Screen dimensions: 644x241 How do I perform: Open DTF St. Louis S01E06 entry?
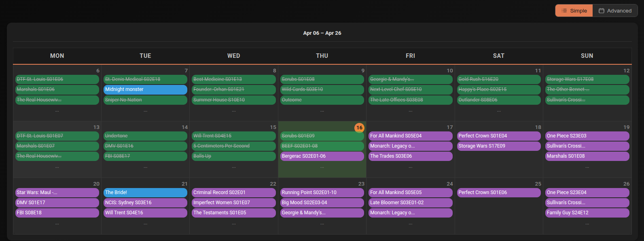click(57, 79)
